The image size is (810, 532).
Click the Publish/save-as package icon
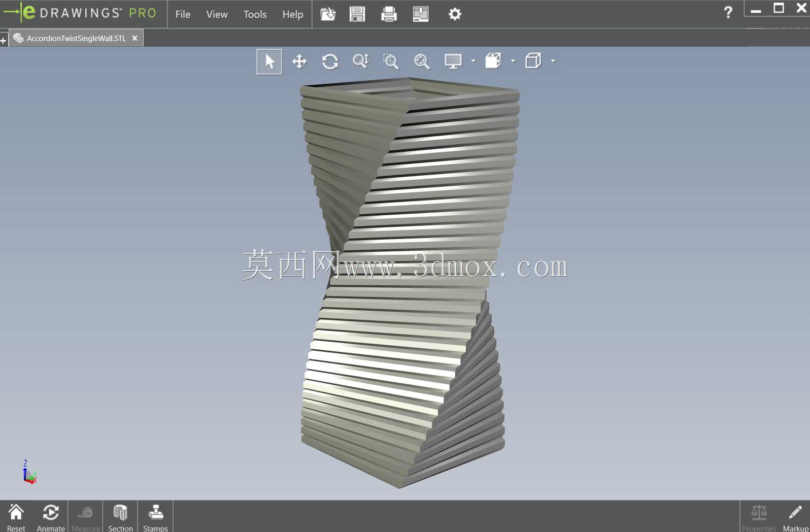421,14
